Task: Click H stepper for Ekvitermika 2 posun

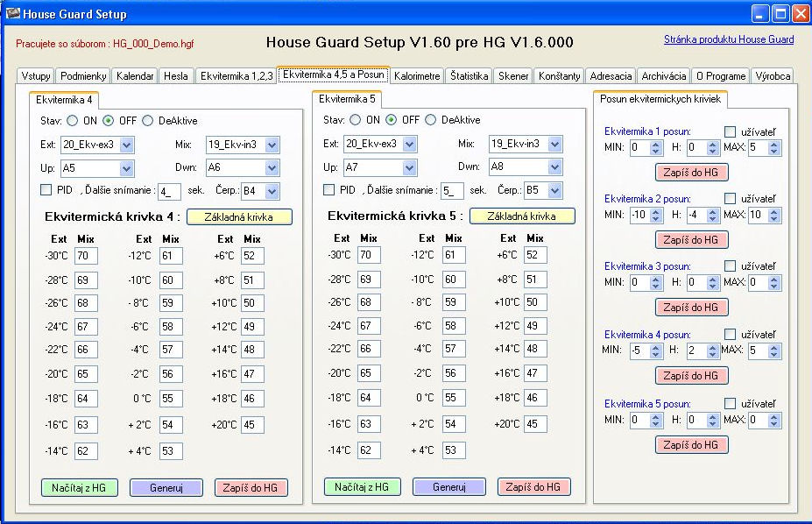Action: click(712, 215)
